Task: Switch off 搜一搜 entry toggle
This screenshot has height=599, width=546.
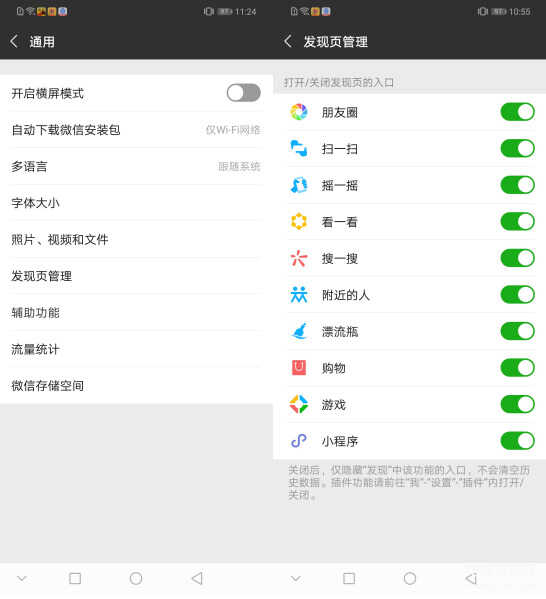Action: click(517, 258)
